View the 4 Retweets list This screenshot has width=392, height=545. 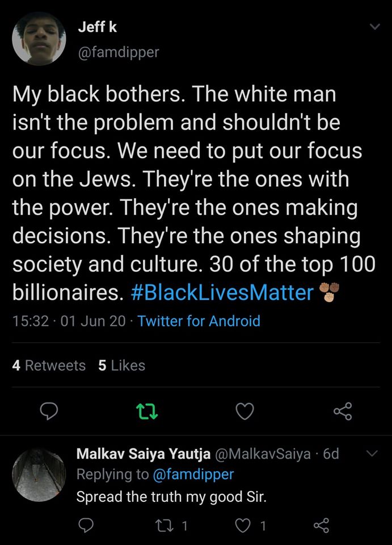click(x=49, y=366)
